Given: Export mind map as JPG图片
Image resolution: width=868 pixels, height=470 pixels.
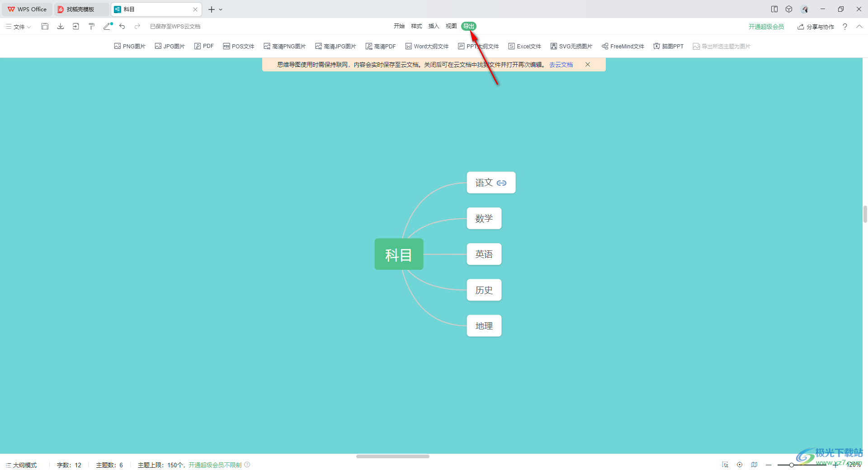Looking at the screenshot, I should 170,46.
